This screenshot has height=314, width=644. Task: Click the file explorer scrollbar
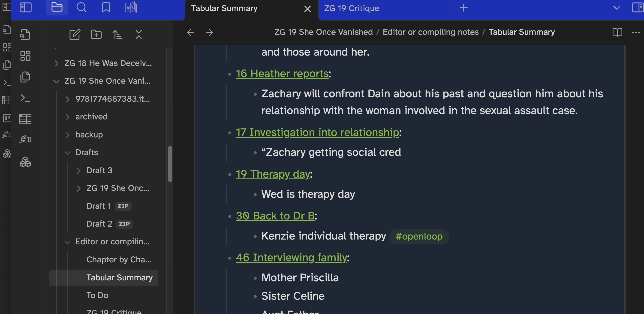170,164
